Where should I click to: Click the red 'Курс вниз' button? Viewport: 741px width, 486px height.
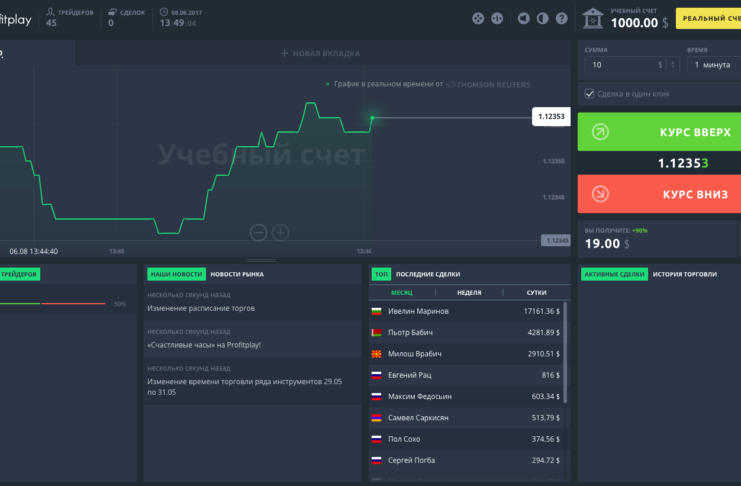click(x=659, y=194)
